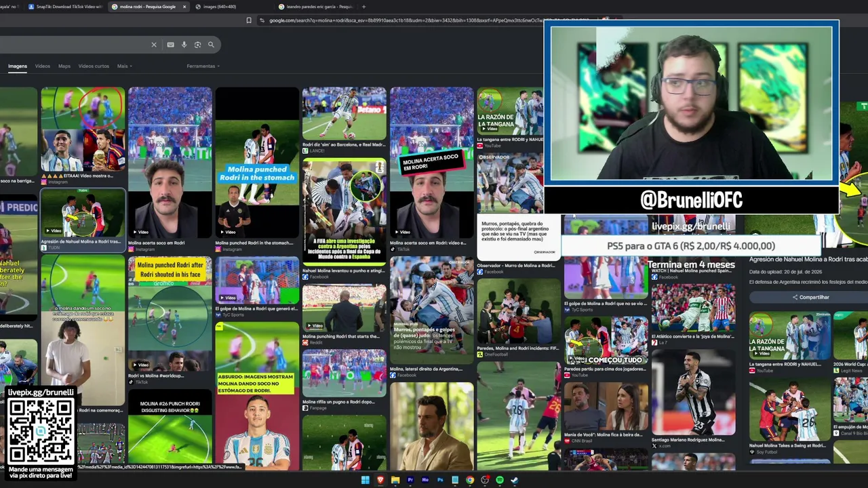This screenshot has height=488, width=868.
Task: Click 'Nahuel Molina levantou o punho e atingi' link
Action: 344,270
